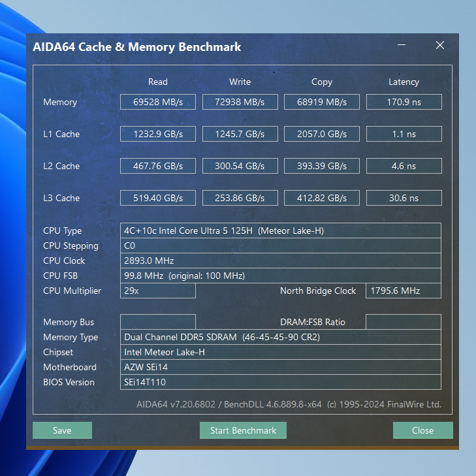
Task: Click CPU Stepping field C0
Action: pos(281,246)
